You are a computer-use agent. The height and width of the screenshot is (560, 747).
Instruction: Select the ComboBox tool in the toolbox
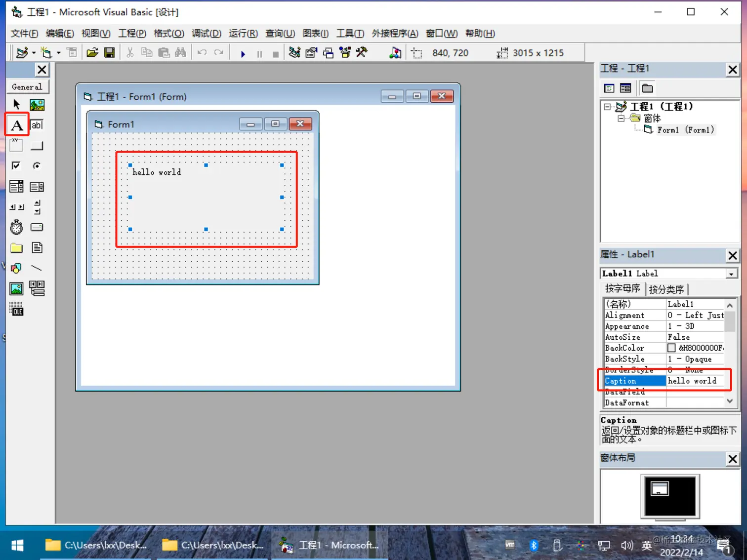pyautogui.click(x=16, y=186)
